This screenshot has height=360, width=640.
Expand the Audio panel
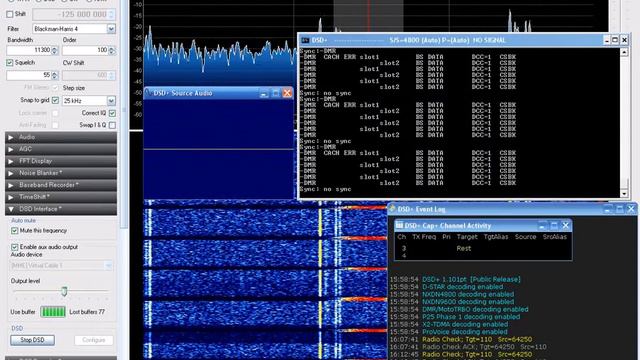coord(61,137)
